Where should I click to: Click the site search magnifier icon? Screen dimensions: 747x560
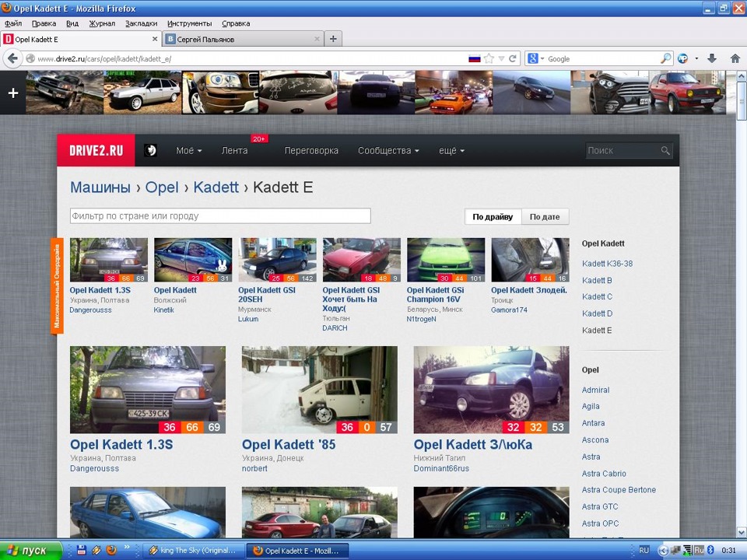665,150
